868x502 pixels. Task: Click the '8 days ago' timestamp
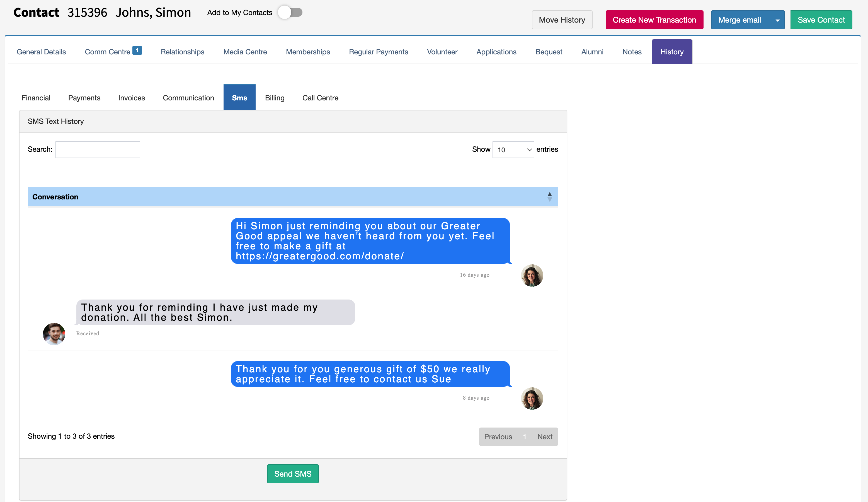pos(476,398)
